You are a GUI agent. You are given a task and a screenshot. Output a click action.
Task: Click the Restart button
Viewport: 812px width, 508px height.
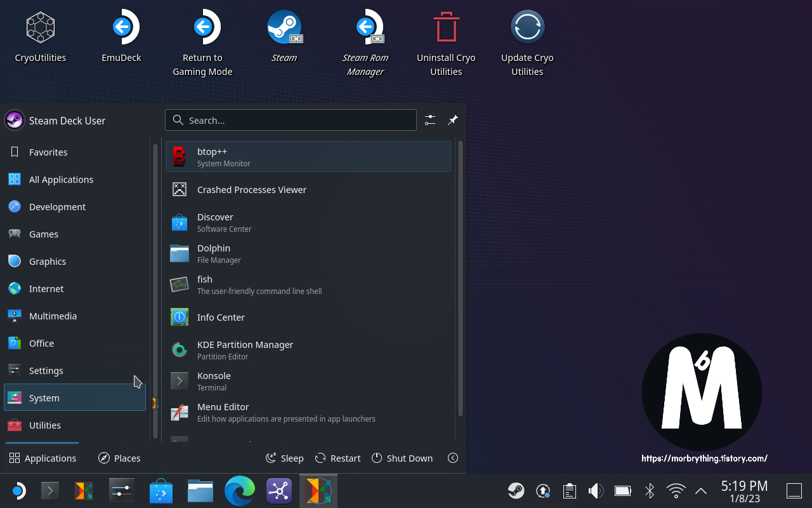337,458
